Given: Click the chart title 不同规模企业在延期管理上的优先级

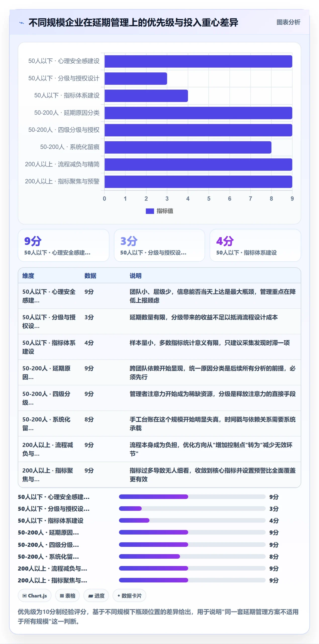Looking at the screenshot, I should [x=133, y=22].
